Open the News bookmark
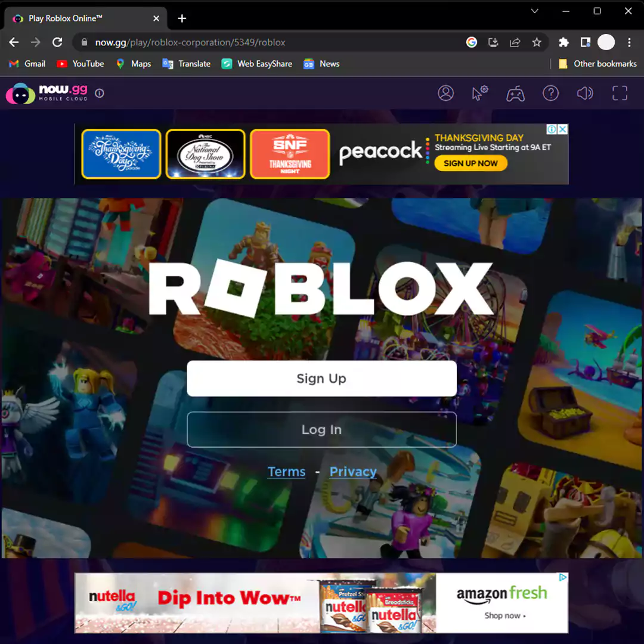 (x=321, y=64)
